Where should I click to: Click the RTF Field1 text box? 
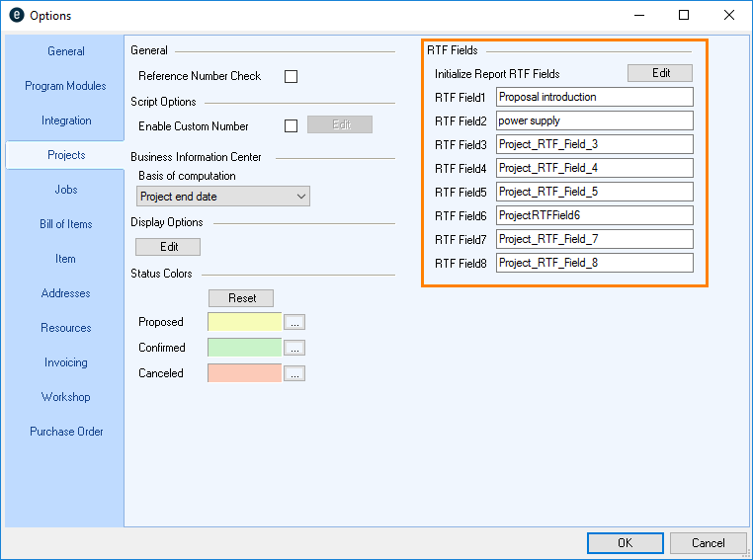[594, 97]
